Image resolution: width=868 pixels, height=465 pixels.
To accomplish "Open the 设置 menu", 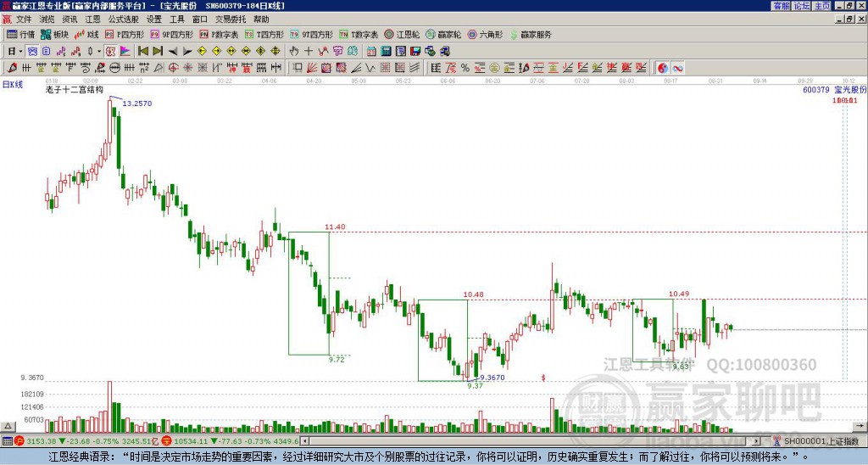I will pyautogui.click(x=154, y=20).
